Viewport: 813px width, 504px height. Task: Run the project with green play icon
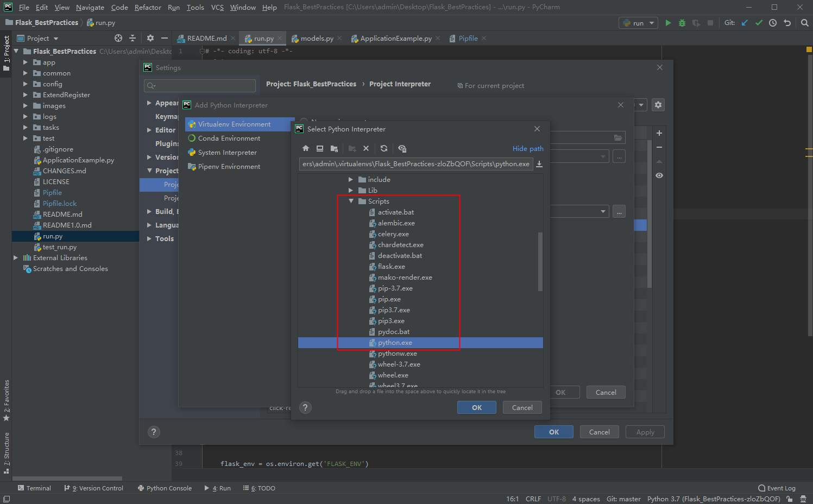tap(668, 23)
